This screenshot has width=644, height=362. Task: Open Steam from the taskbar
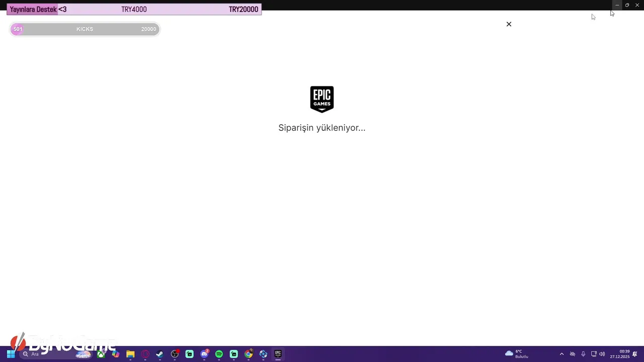159,354
